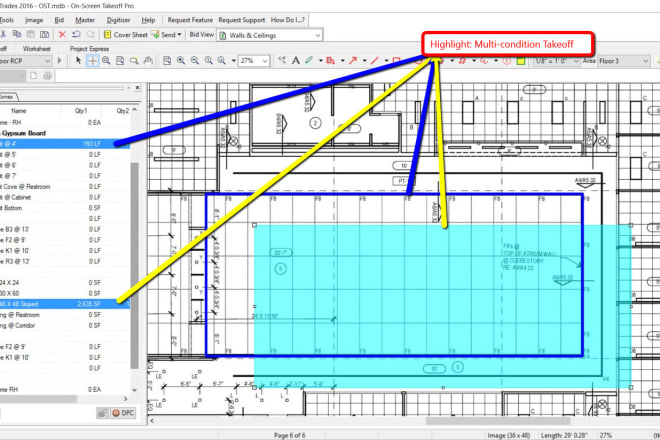The width and height of the screenshot is (660, 440).
Task: Open the How Do I...? help
Action: (x=287, y=20)
